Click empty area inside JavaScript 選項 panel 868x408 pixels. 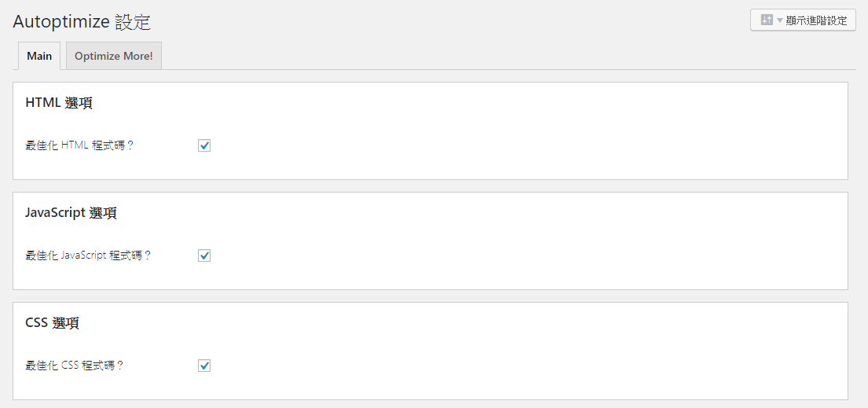[526, 241]
